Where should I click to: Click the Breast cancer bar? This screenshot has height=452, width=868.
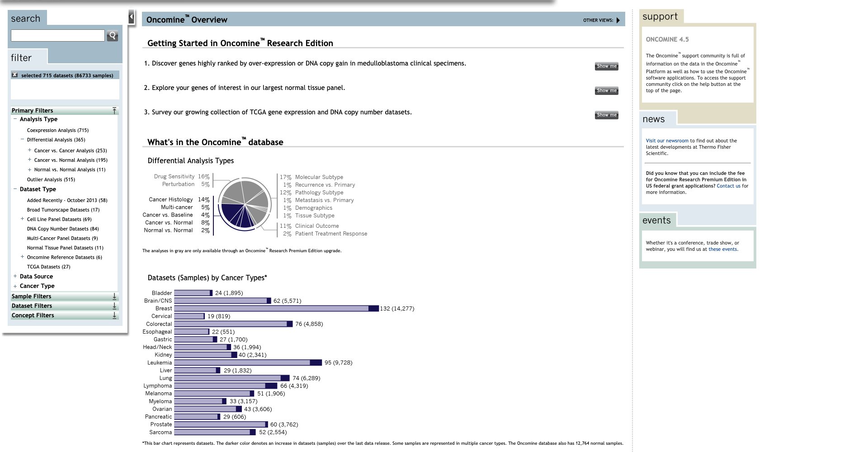pos(276,308)
